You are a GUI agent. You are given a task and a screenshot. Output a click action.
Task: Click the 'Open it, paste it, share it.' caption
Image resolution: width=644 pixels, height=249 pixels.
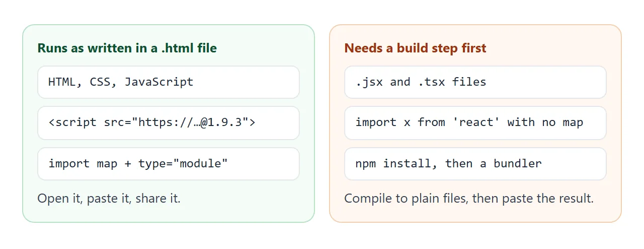(x=109, y=199)
